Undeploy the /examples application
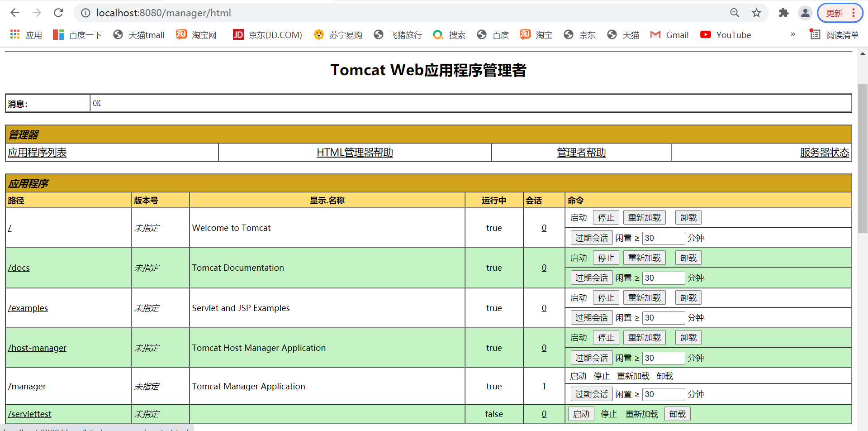The image size is (868, 431). tap(688, 298)
